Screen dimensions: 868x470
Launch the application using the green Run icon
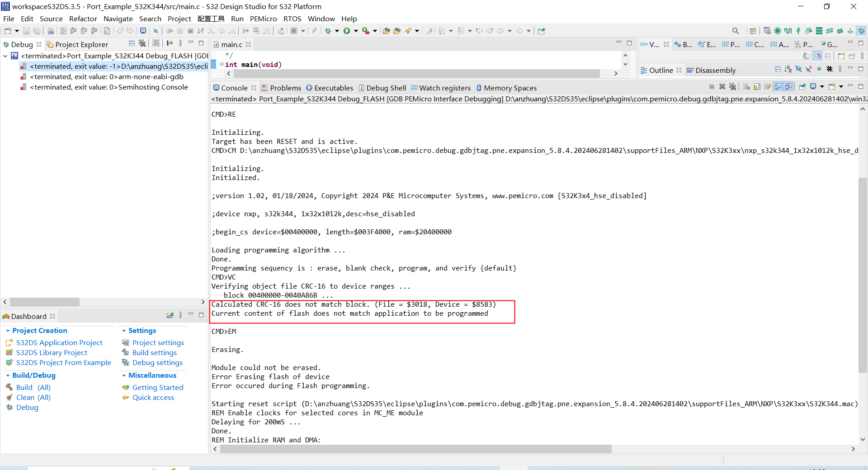click(347, 31)
